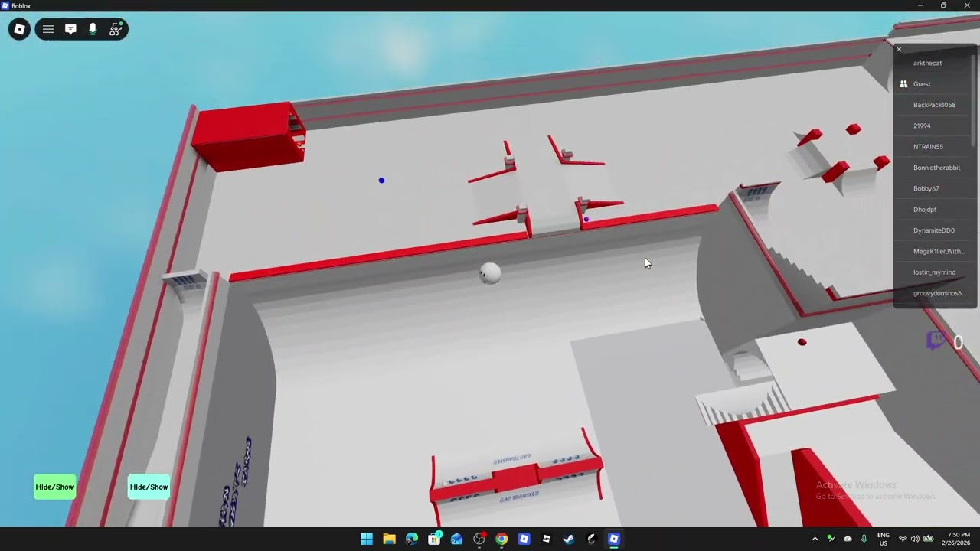Select player Bobby67
The image size is (980, 551).
[933, 188]
